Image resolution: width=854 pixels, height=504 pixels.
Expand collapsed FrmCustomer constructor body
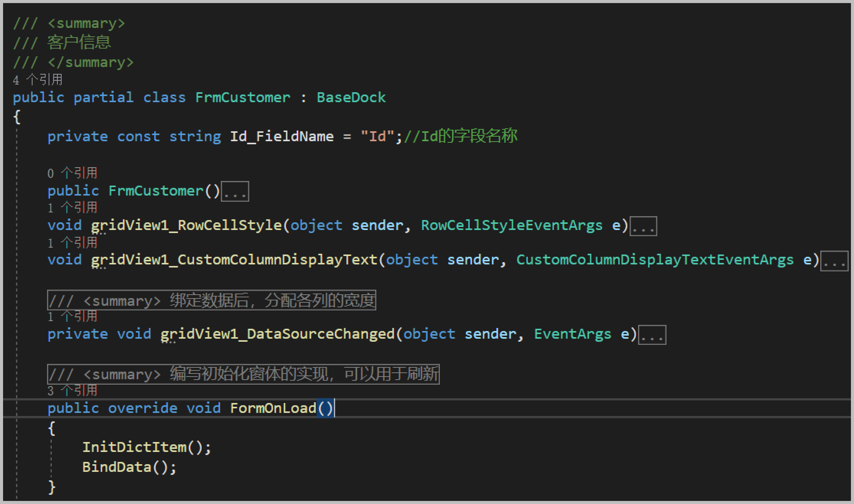[x=235, y=192]
